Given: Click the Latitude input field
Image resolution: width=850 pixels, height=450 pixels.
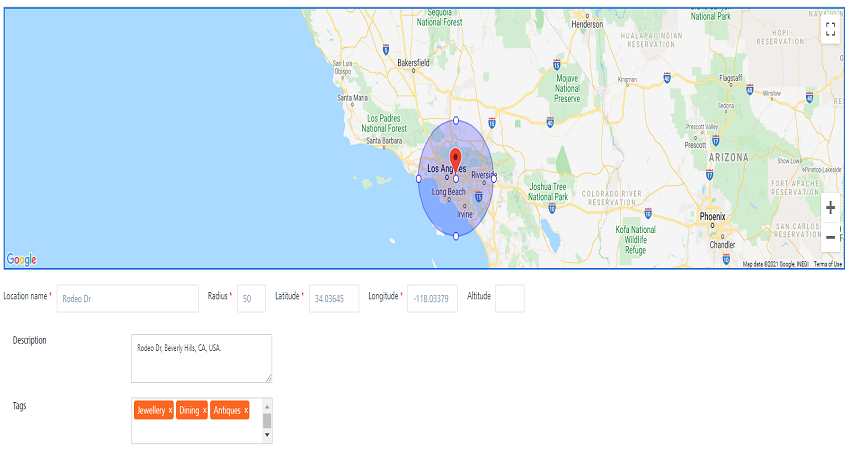Looking at the screenshot, I should point(334,298).
